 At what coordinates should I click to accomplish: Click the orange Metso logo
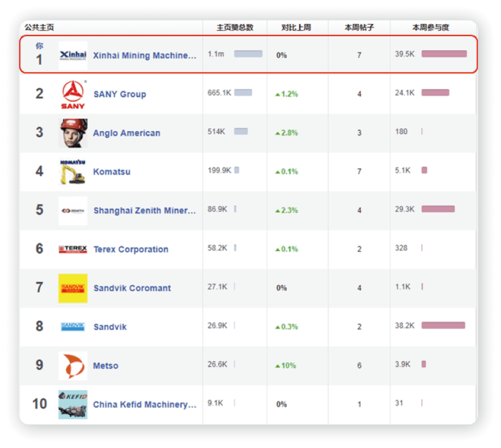[73, 366]
